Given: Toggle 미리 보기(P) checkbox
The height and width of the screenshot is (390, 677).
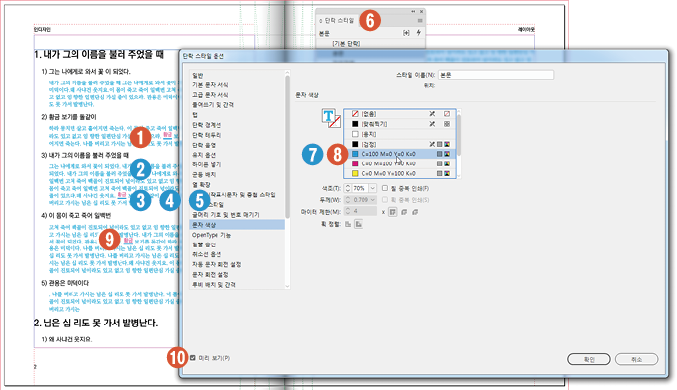Looking at the screenshot, I should point(193,358).
